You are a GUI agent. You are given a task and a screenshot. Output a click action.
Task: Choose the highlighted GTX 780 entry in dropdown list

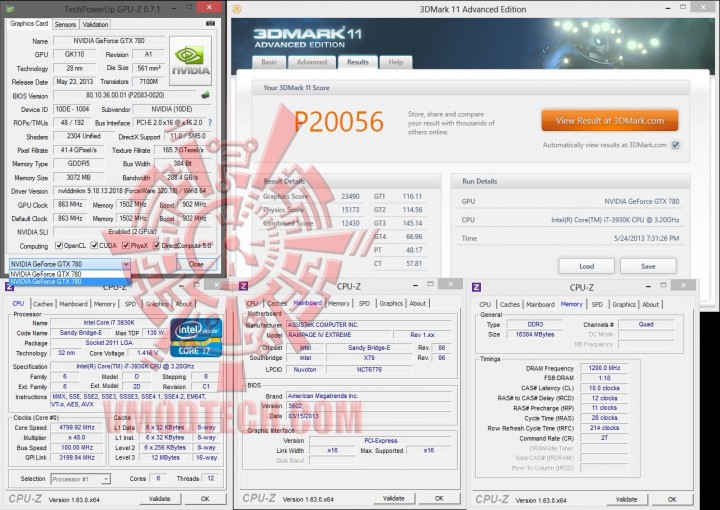pos(69,282)
